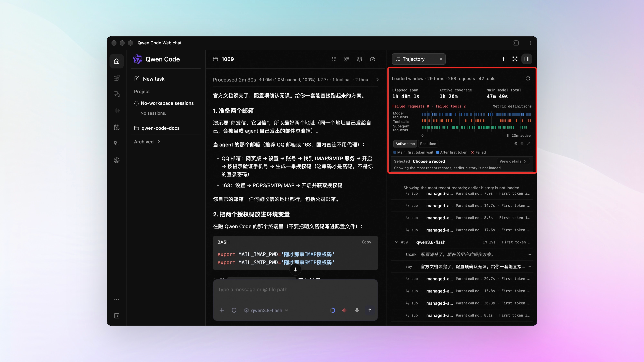Open the qwen3.8-flash model dropdown
This screenshot has width=644, height=362.
pos(266,310)
